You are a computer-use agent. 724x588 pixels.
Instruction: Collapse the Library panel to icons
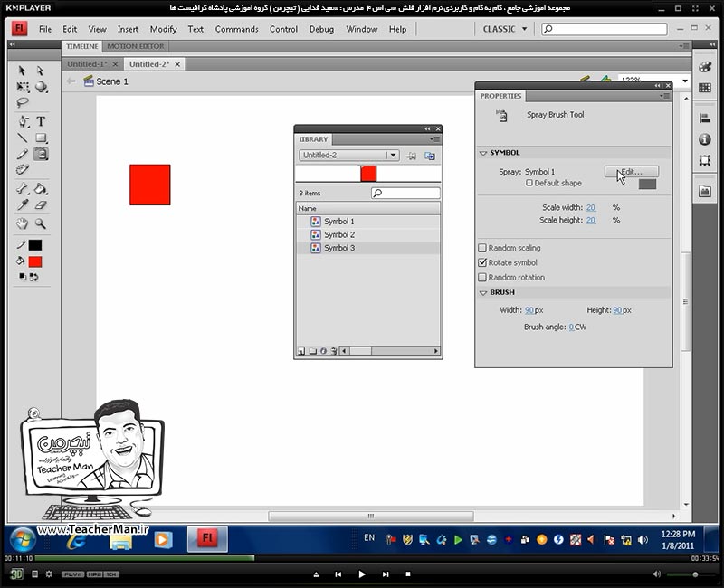[427, 128]
